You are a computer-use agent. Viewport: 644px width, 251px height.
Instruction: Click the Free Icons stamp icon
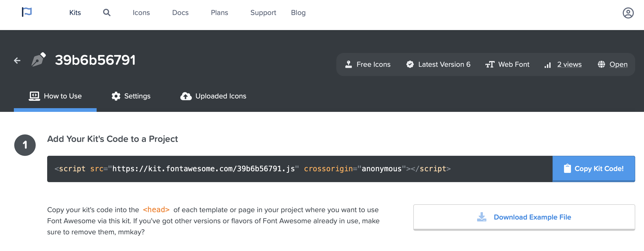[349, 64]
